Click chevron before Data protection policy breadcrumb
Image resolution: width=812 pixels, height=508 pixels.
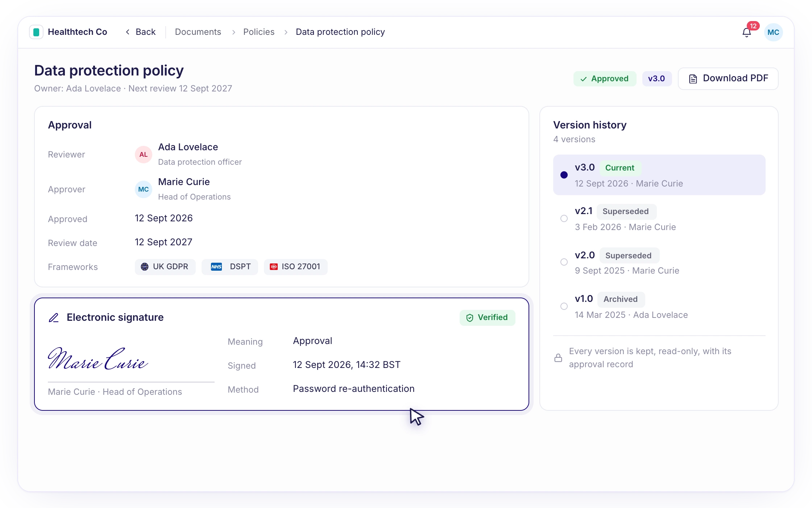[286, 32]
